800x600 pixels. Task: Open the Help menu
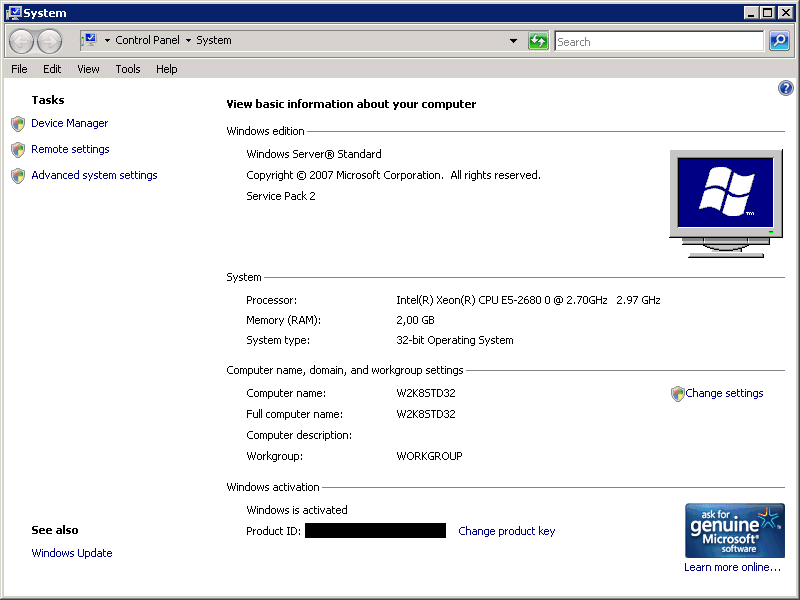[x=167, y=69]
